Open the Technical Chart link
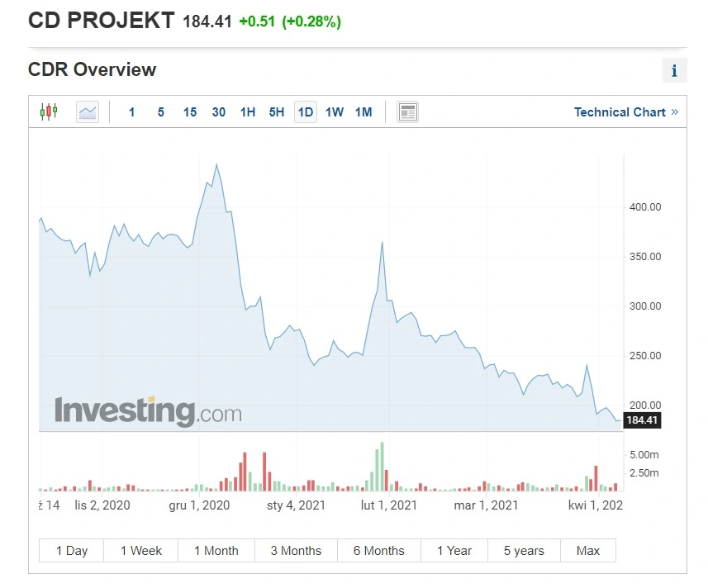The height and width of the screenshot is (588, 708). (x=626, y=112)
